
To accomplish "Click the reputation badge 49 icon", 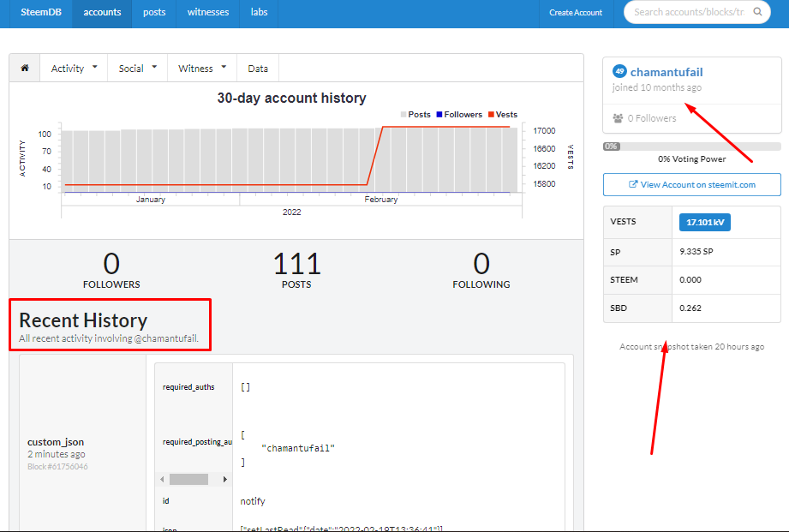I will 619,71.
